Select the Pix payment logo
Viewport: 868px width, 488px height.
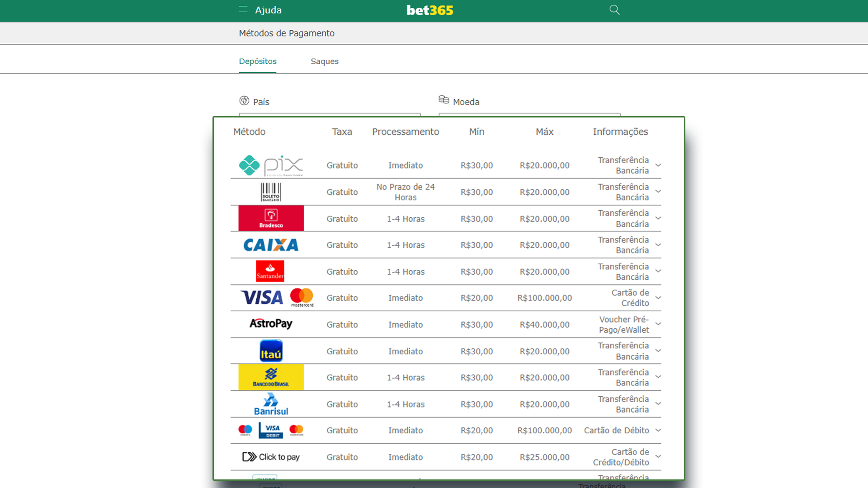coord(271,165)
